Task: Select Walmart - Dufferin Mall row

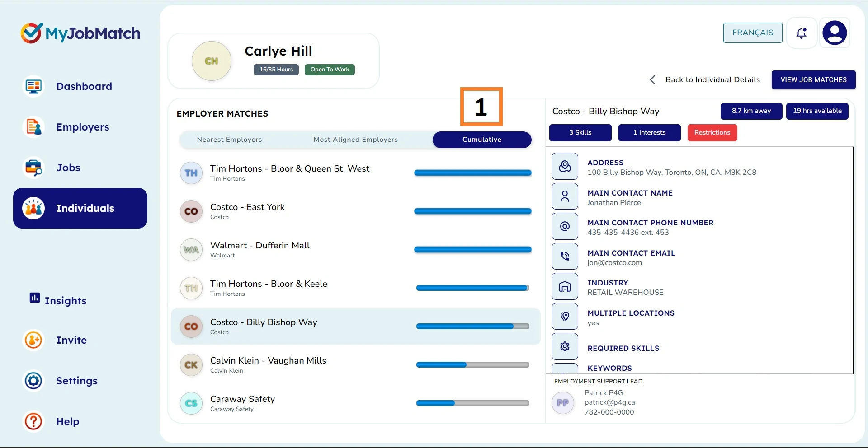Action: click(356, 250)
